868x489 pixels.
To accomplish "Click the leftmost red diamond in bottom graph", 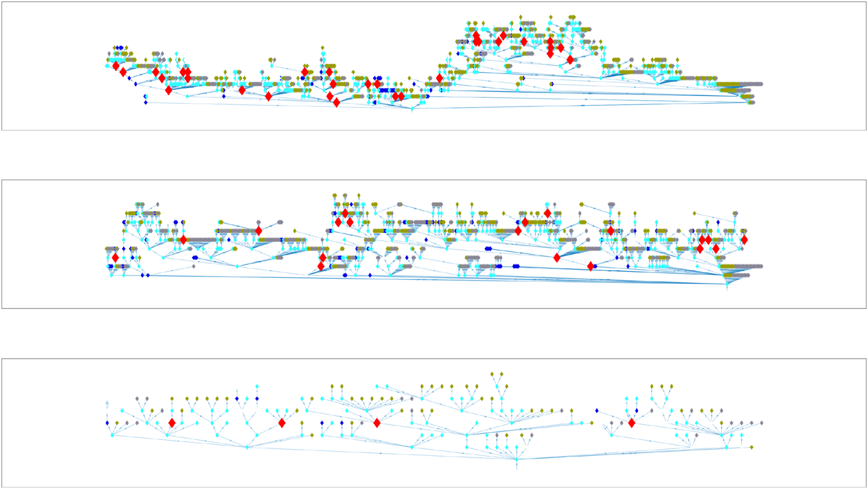I will (x=172, y=423).
